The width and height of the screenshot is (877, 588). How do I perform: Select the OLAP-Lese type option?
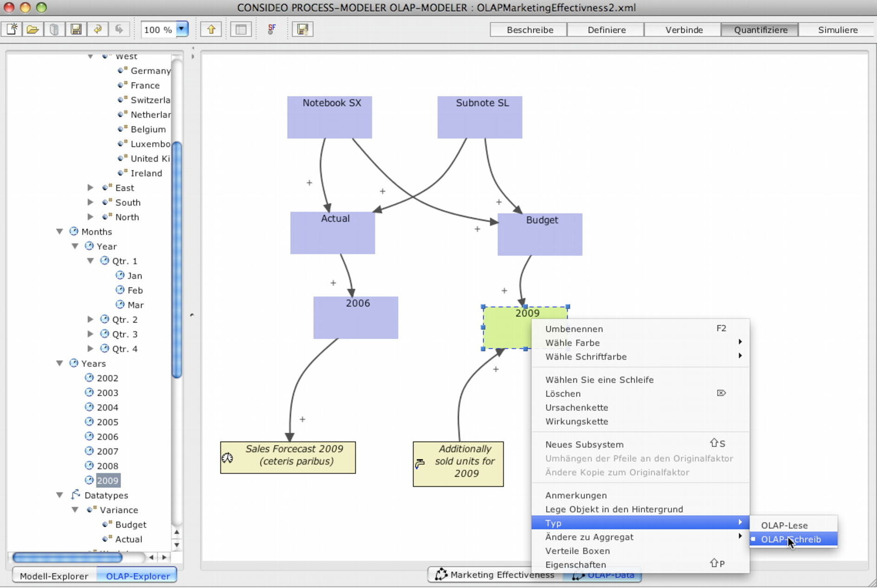click(x=793, y=525)
